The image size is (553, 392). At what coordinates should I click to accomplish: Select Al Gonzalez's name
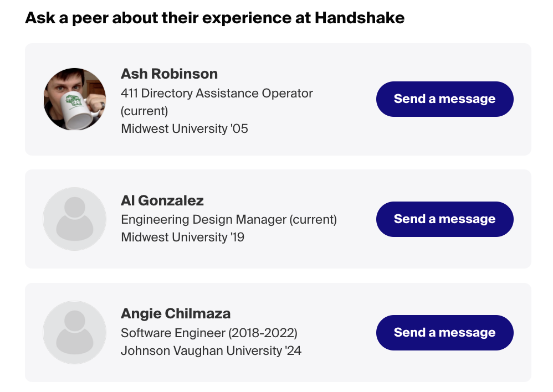[x=163, y=200]
